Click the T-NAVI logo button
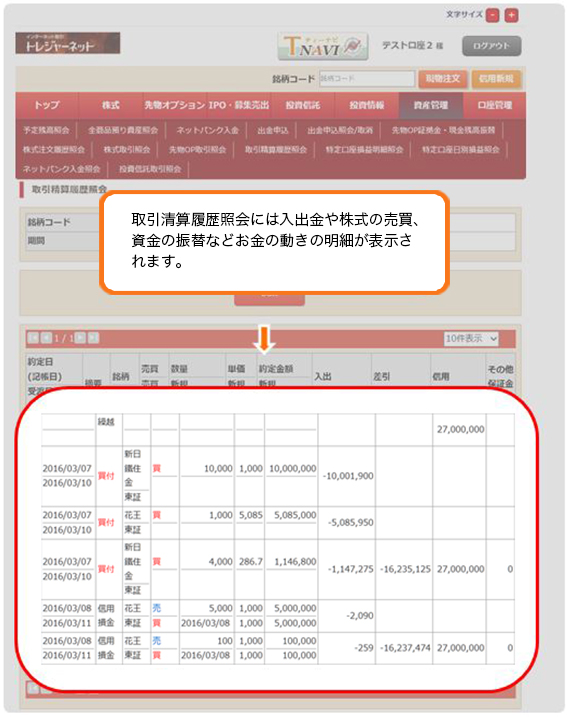This screenshot has height=717, width=567. 323,46
